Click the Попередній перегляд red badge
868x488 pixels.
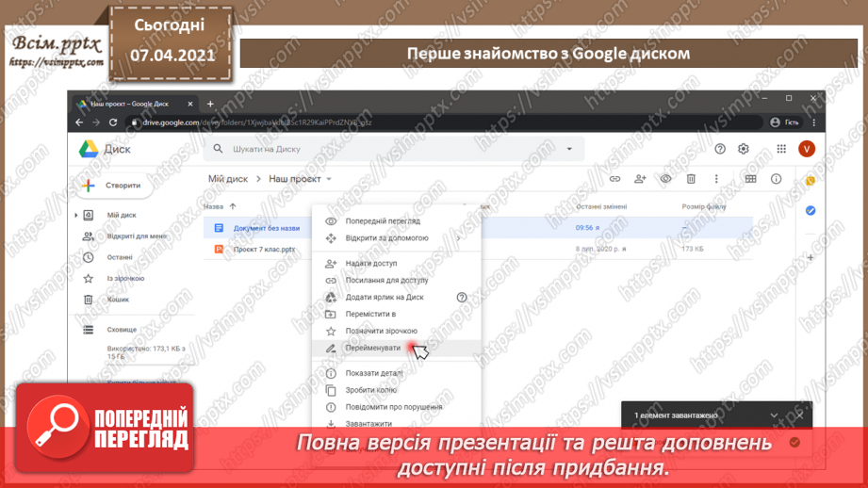pos(105,429)
